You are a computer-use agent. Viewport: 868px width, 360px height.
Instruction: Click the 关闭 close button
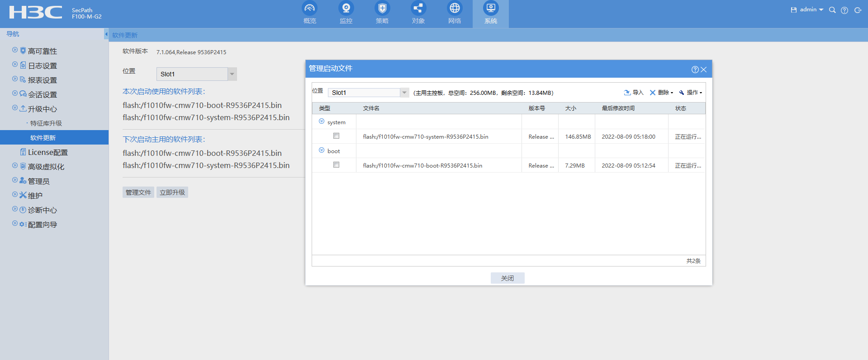click(x=507, y=278)
